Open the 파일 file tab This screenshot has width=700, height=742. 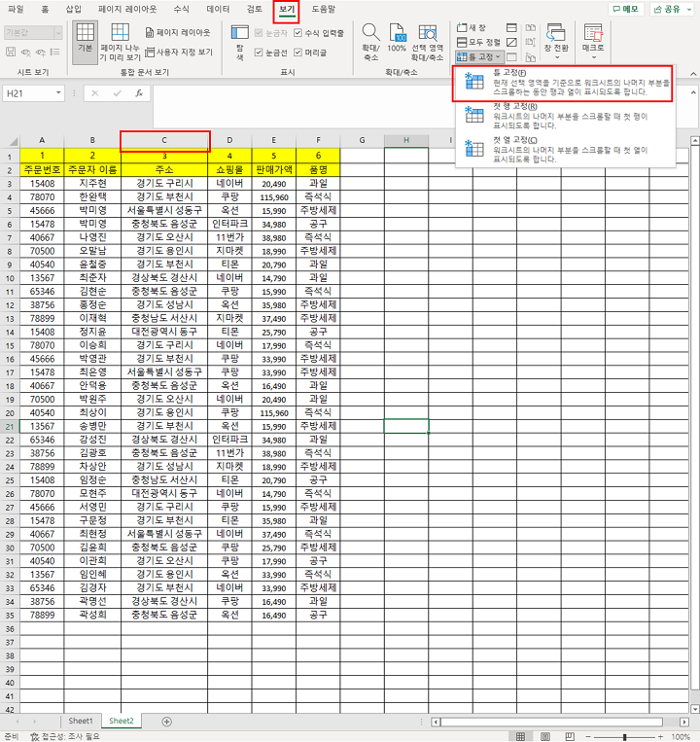point(16,9)
